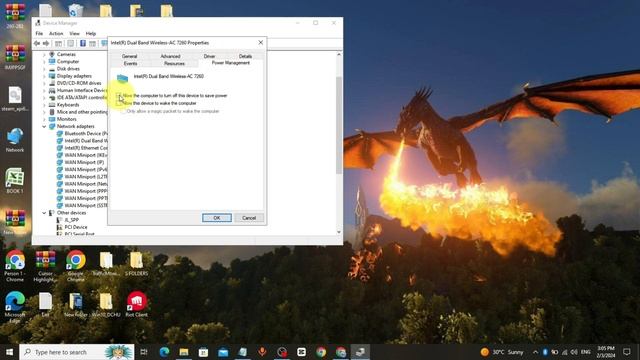Switch to the General tab
This screenshot has height=360, width=640.
[x=129, y=56]
